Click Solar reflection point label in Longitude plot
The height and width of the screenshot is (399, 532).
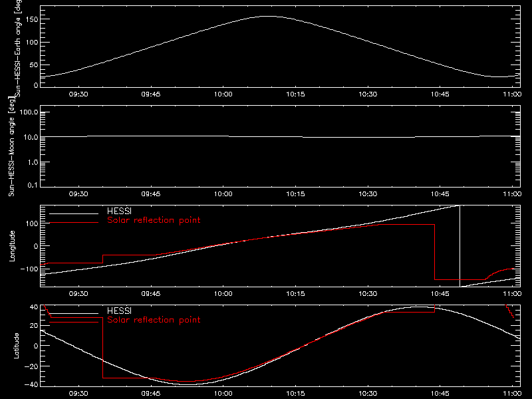(x=154, y=220)
